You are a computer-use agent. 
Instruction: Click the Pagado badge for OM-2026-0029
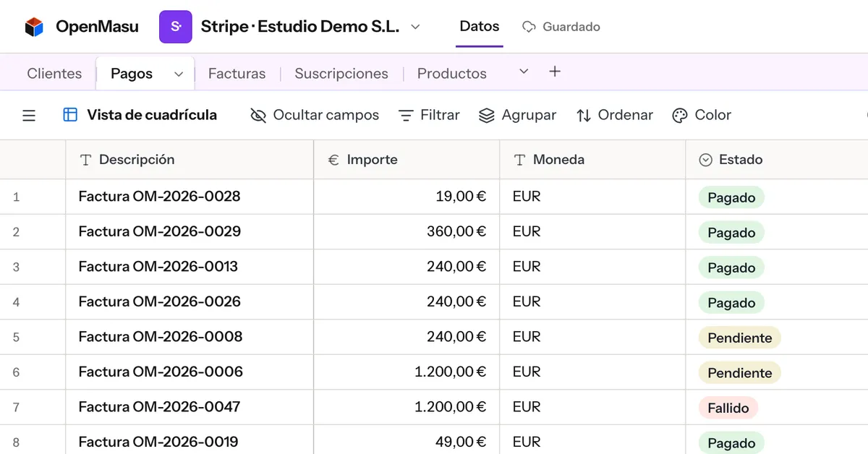731,233
